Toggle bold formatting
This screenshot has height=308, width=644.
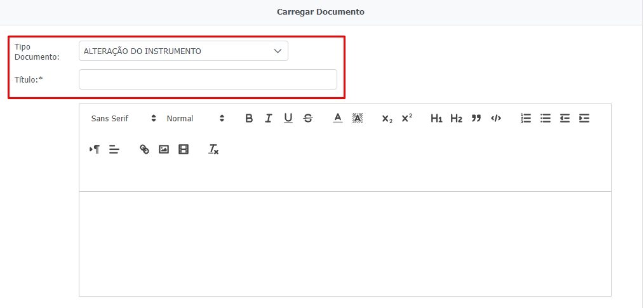pos(249,118)
